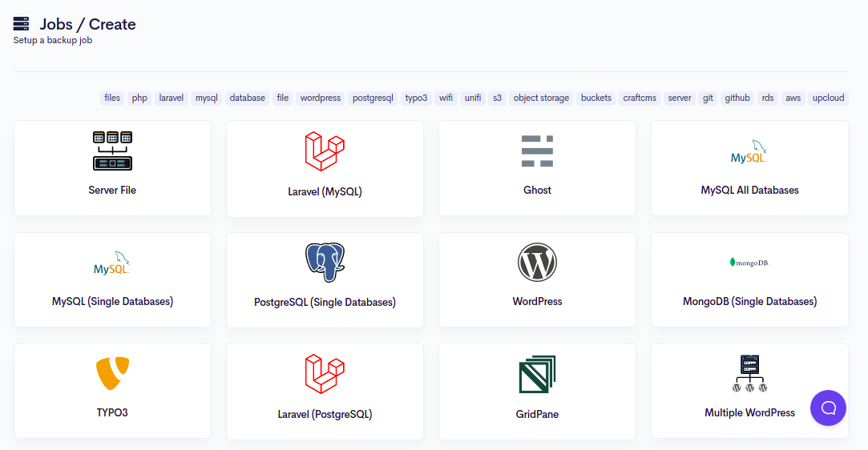The height and width of the screenshot is (450, 868).
Task: Click the GridPane logo icon
Action: pyautogui.click(x=537, y=374)
